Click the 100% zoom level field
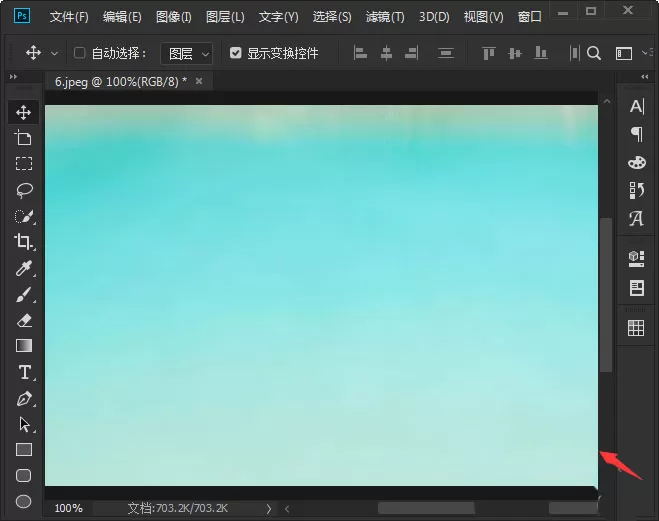Screen dimensions: 659x521 [x=69, y=508]
